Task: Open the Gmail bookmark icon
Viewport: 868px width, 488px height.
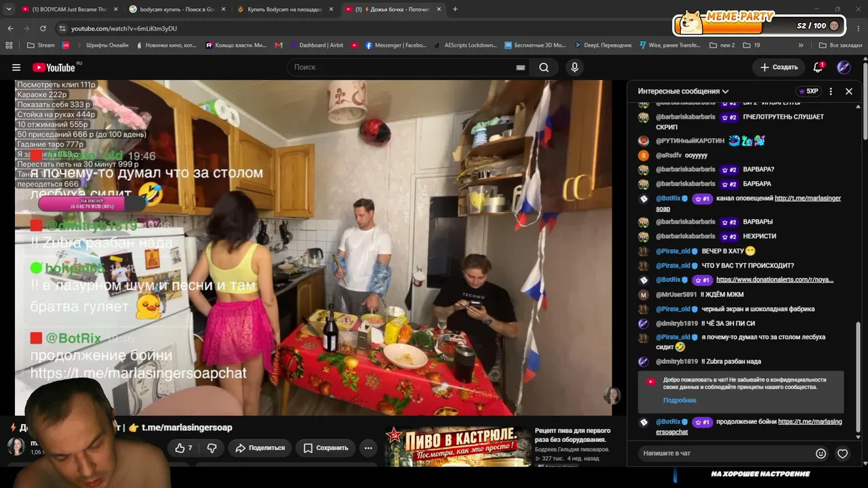Action: pyautogui.click(x=279, y=45)
